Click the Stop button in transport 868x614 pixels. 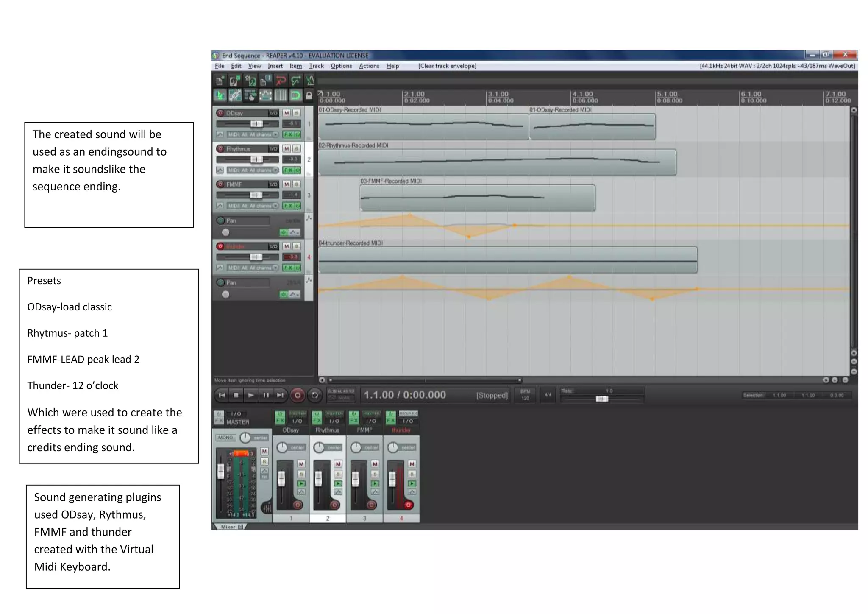(236, 395)
